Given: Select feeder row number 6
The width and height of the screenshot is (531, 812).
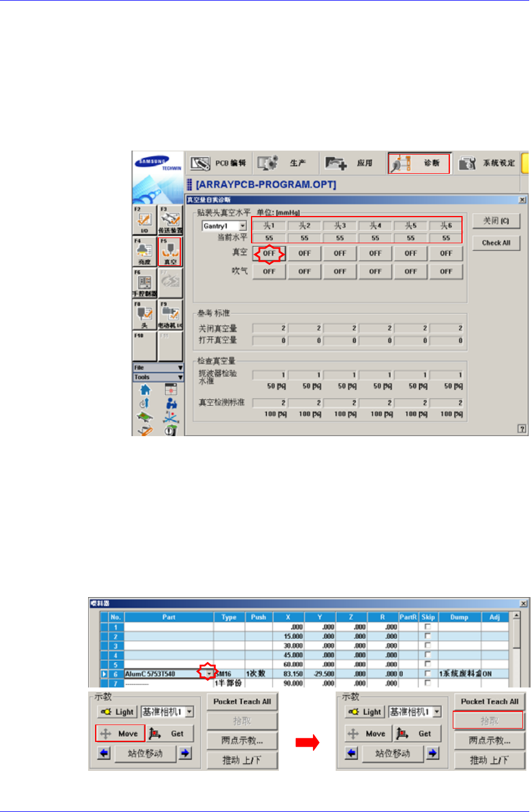Looking at the screenshot, I should coord(115,674).
